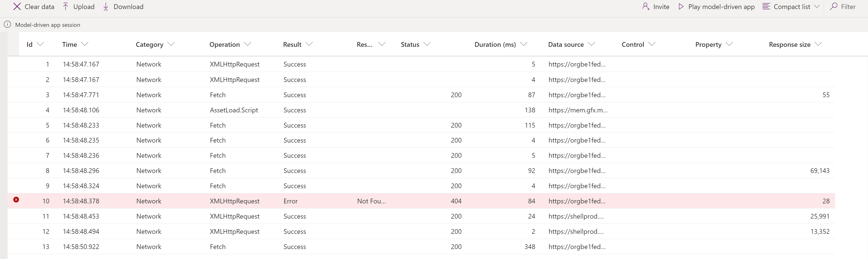Click the Clear data icon
The height and width of the screenshot is (259, 868).
(16, 6)
